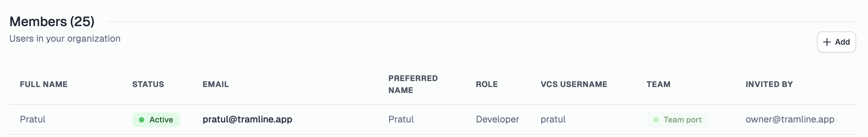Viewport: 868px width, 137px height.
Task: Click the green dot in Team port badge
Action: pyautogui.click(x=656, y=120)
